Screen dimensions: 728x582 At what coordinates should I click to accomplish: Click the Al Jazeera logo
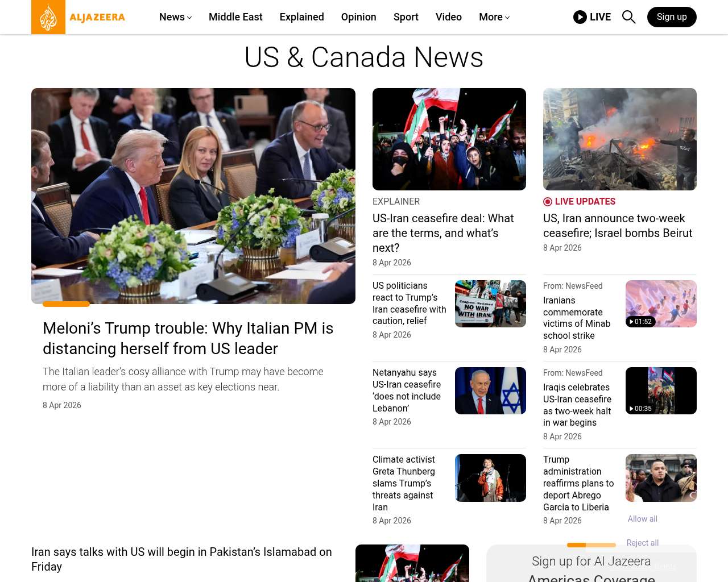pos(78,17)
